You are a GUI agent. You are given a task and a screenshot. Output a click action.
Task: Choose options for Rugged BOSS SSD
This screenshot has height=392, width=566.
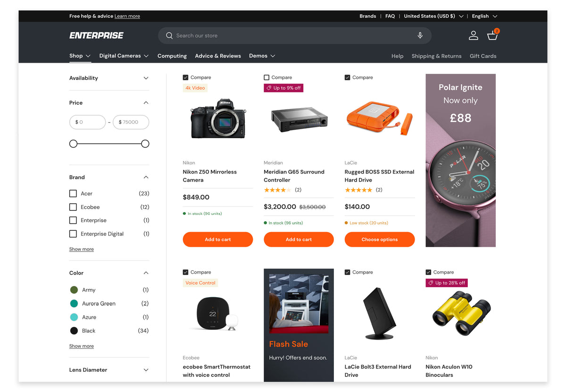click(380, 240)
